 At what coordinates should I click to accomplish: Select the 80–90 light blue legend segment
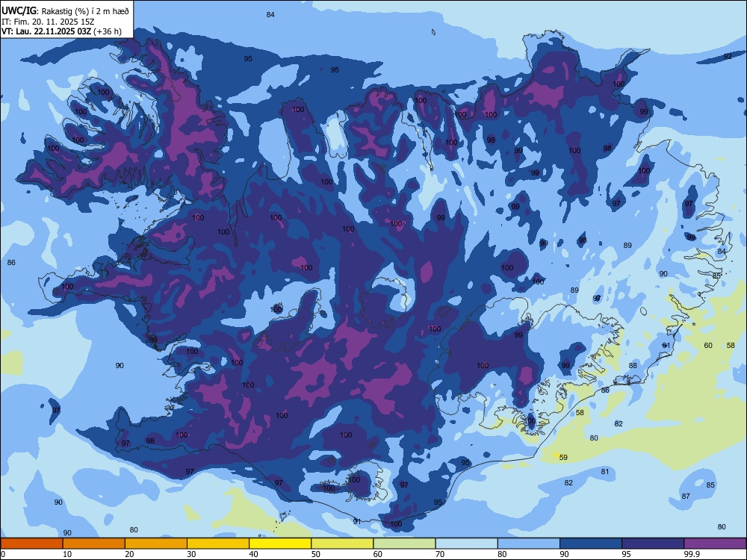(x=529, y=544)
